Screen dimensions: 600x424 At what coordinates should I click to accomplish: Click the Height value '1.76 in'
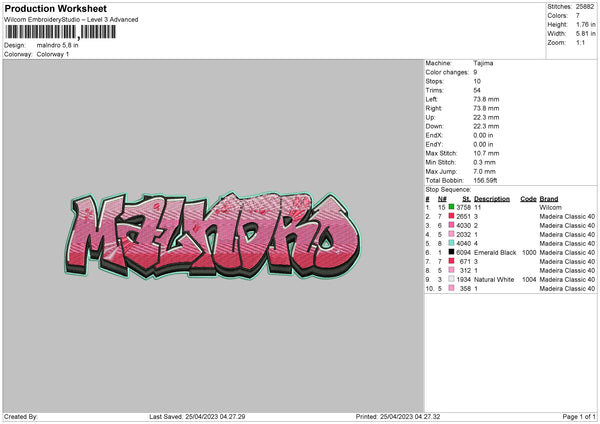click(x=585, y=24)
